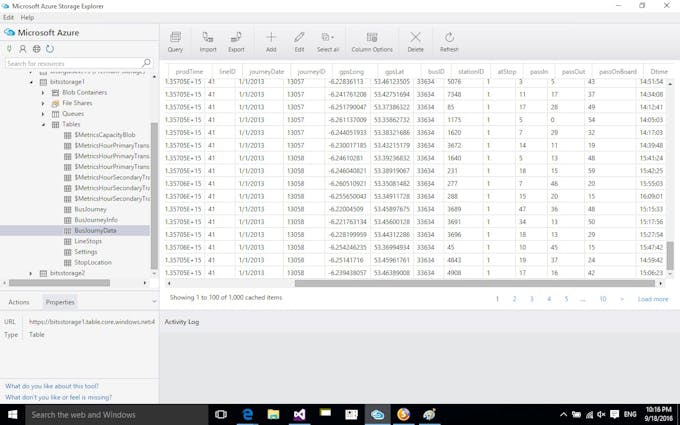Sort by the stationID column header
This screenshot has height=425, width=680.
tap(471, 72)
